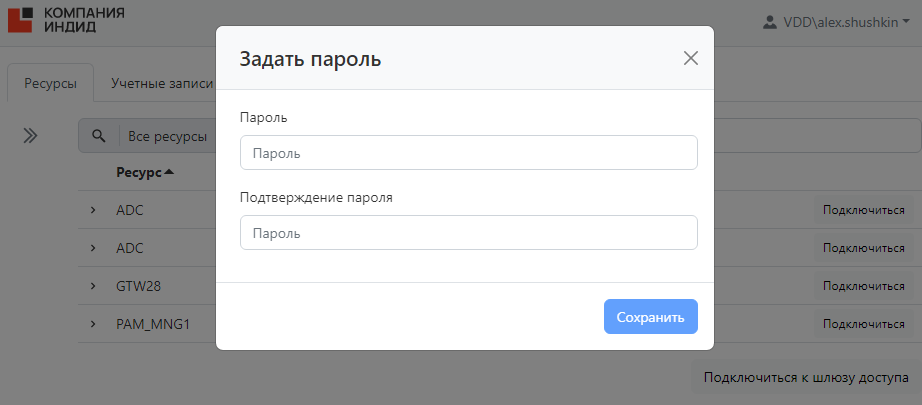Expand the GTW28 resource row

tap(92, 286)
